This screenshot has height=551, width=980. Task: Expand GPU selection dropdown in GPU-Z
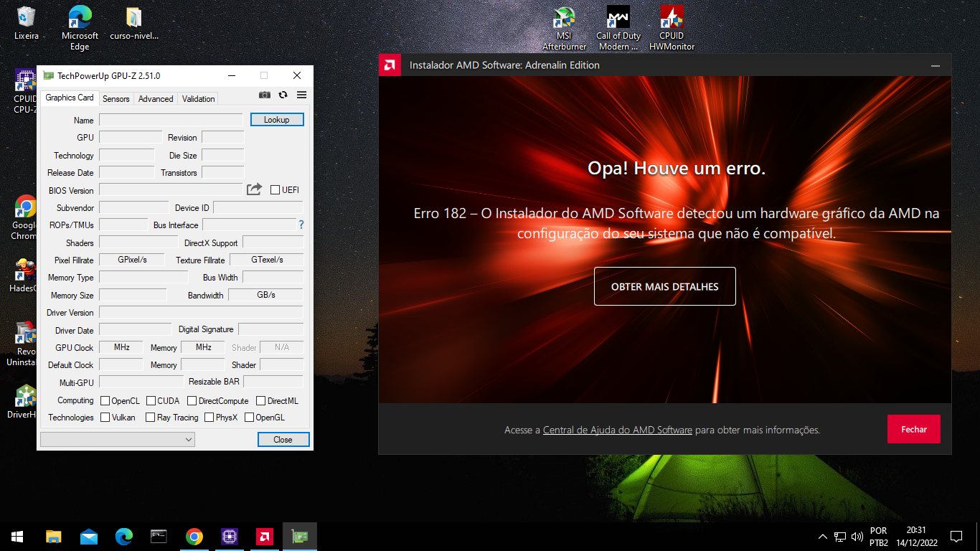[x=119, y=438]
